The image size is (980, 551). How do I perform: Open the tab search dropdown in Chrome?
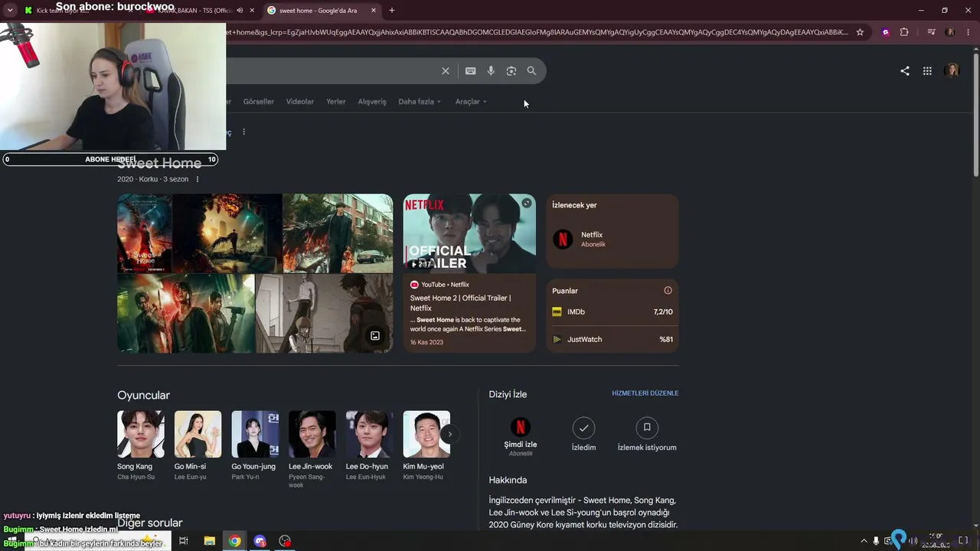[10, 11]
